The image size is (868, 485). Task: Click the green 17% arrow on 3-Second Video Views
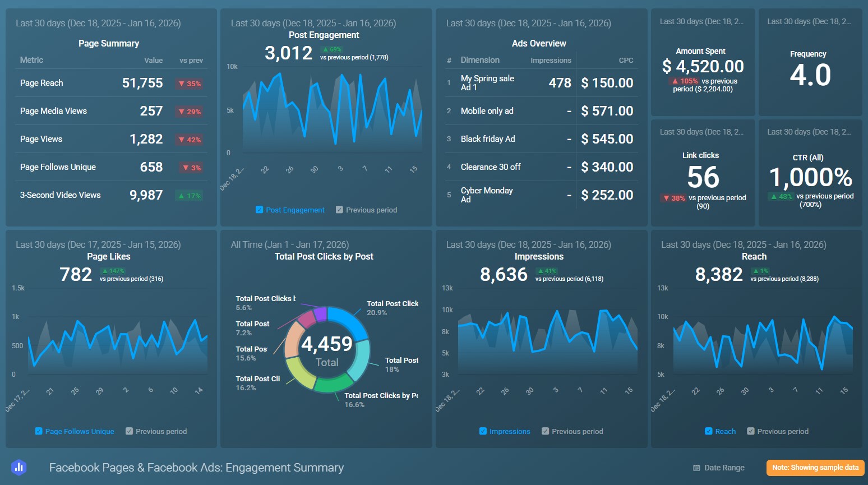coord(188,195)
